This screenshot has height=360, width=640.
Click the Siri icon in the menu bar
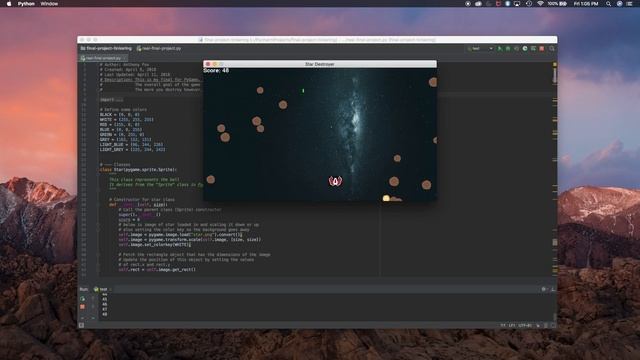620,4
